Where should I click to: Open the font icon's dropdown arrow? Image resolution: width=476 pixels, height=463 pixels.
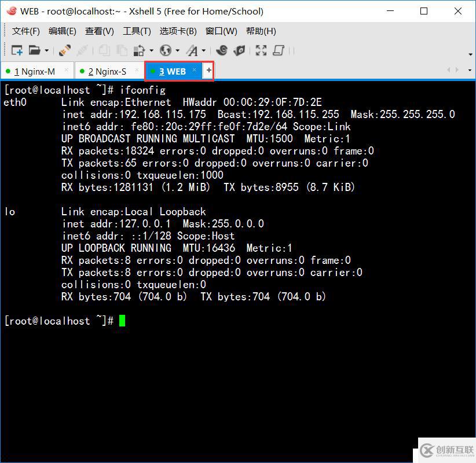(x=203, y=50)
